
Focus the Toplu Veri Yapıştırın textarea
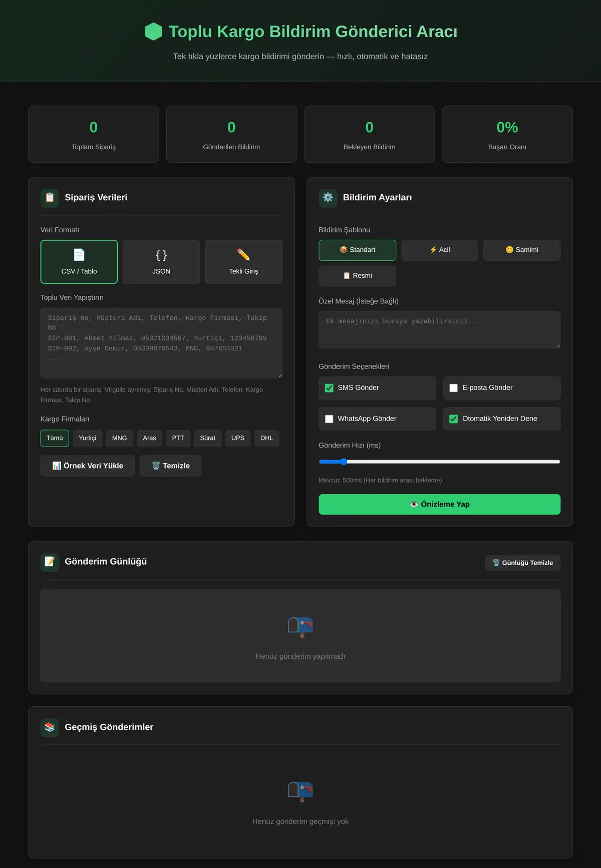(161, 343)
